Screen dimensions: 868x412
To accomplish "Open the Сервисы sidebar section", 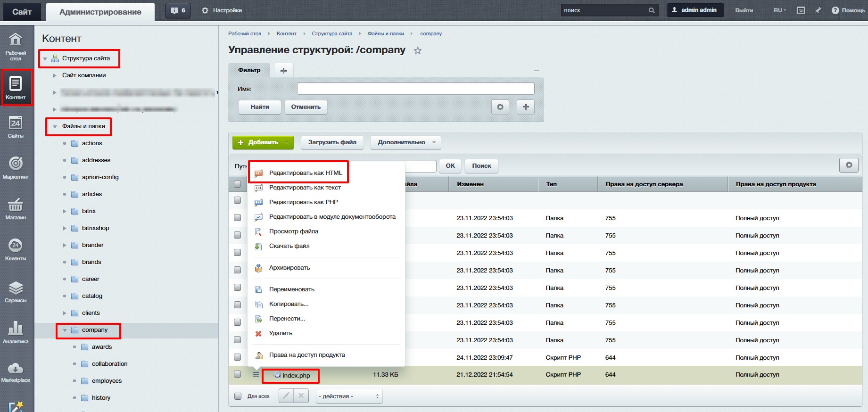I will (x=16, y=291).
